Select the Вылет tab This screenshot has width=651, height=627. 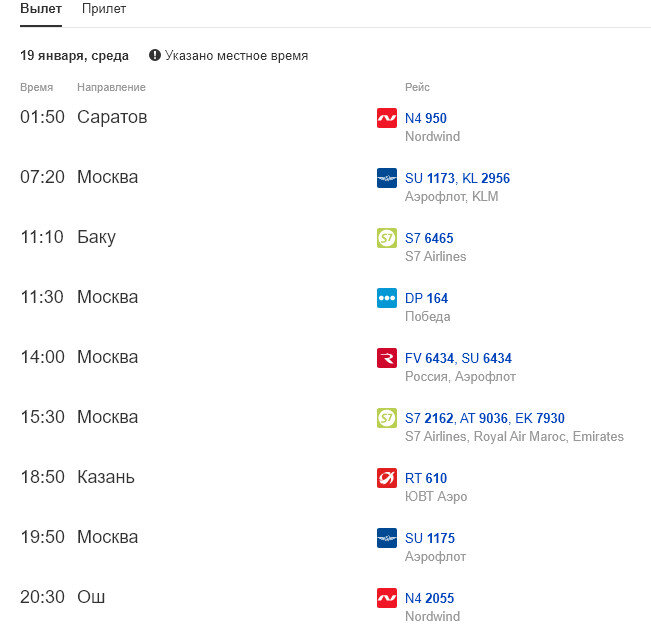coord(41,9)
